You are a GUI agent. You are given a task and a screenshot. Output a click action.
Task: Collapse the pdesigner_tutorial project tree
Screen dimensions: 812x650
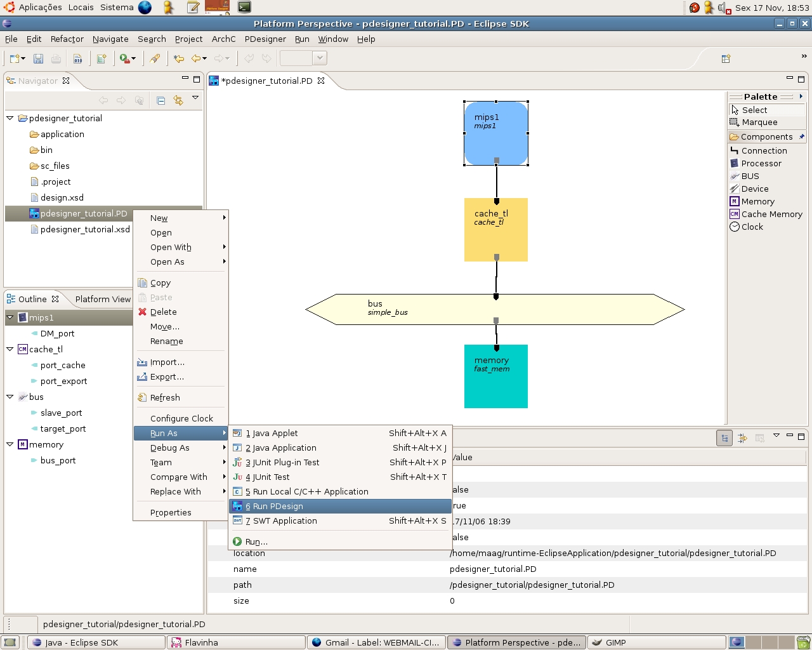tap(10, 118)
